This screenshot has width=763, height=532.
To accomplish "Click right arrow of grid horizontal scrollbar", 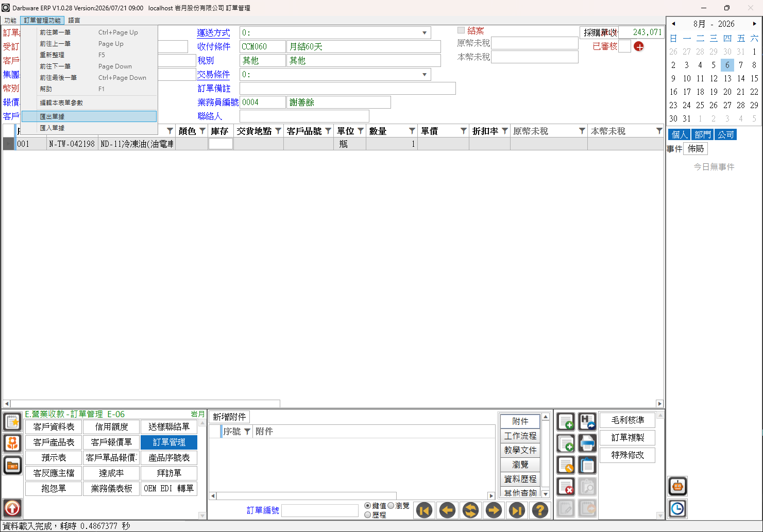I will (x=659, y=404).
